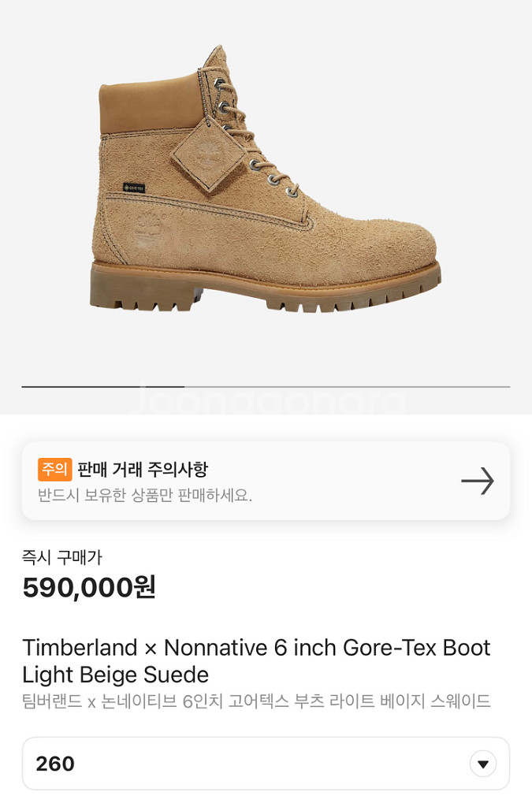Open the size dropdown showing 260

click(x=266, y=764)
